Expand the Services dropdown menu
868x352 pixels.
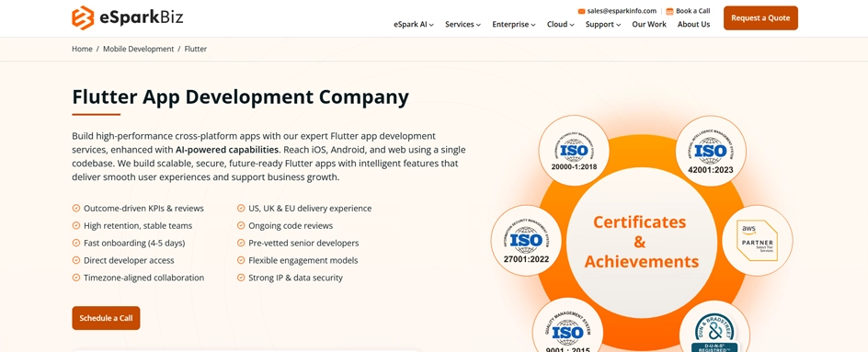pos(463,24)
